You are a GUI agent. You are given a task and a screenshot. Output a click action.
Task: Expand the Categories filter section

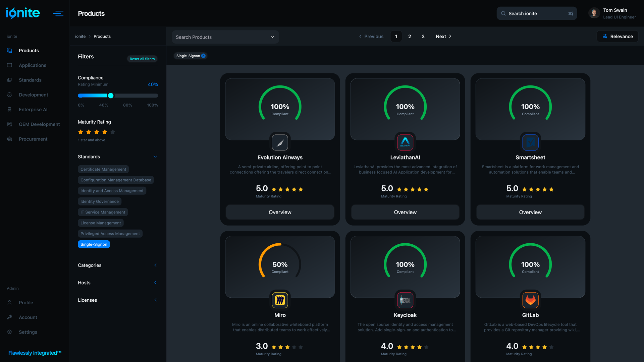[x=155, y=265]
